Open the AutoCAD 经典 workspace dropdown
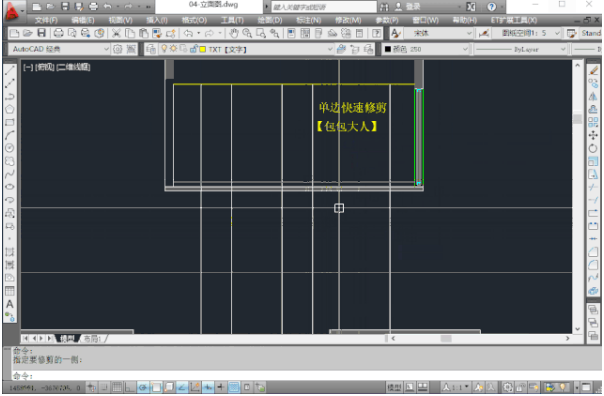 (x=59, y=49)
